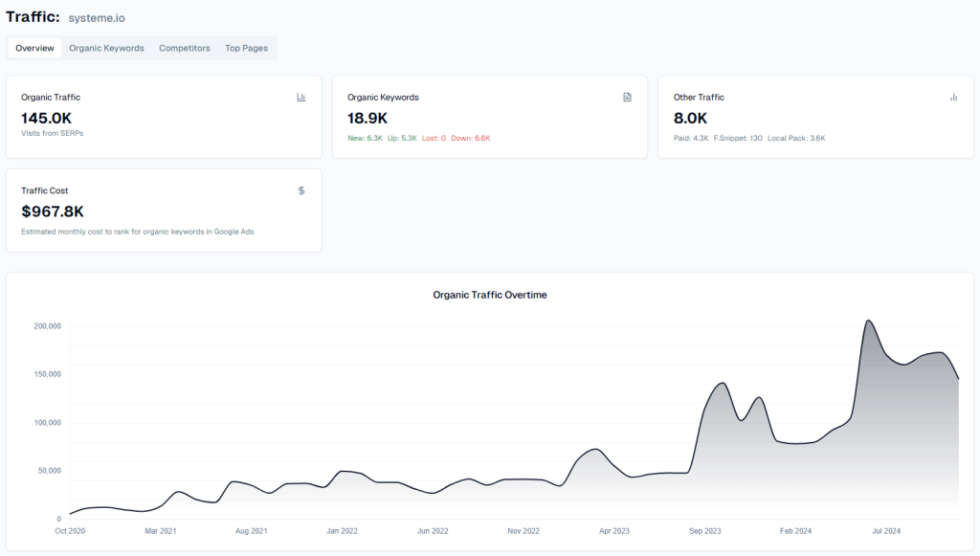Image resolution: width=980 pixels, height=556 pixels.
Task: Click the Oct 2020 x-axis label
Action: point(70,531)
